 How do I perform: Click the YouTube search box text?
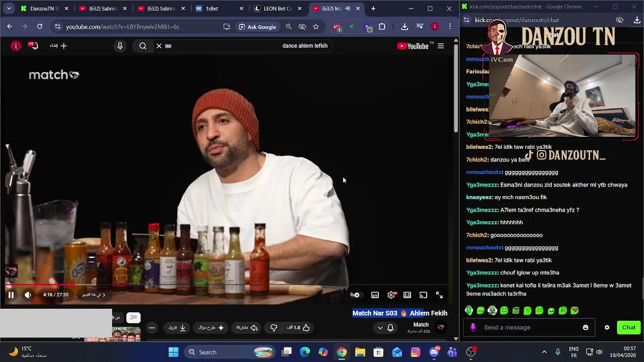(305, 46)
